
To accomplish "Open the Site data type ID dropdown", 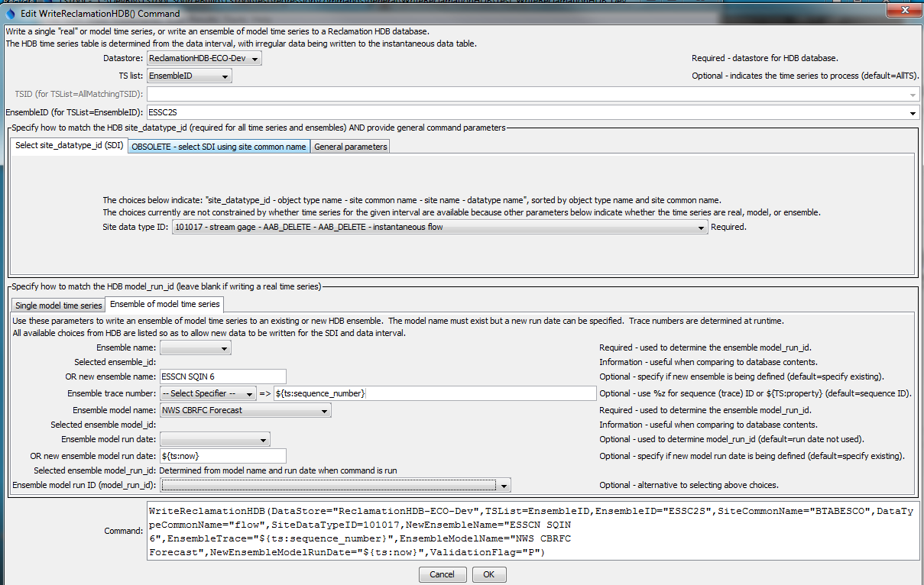I will [x=701, y=228].
